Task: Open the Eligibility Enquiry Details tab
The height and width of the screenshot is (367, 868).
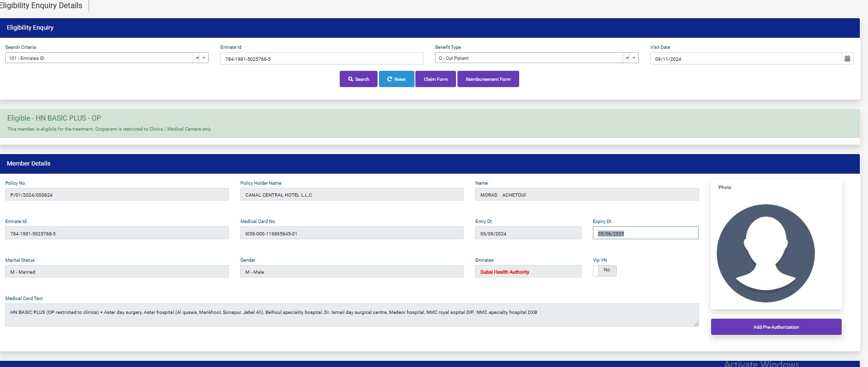Action: [x=41, y=6]
